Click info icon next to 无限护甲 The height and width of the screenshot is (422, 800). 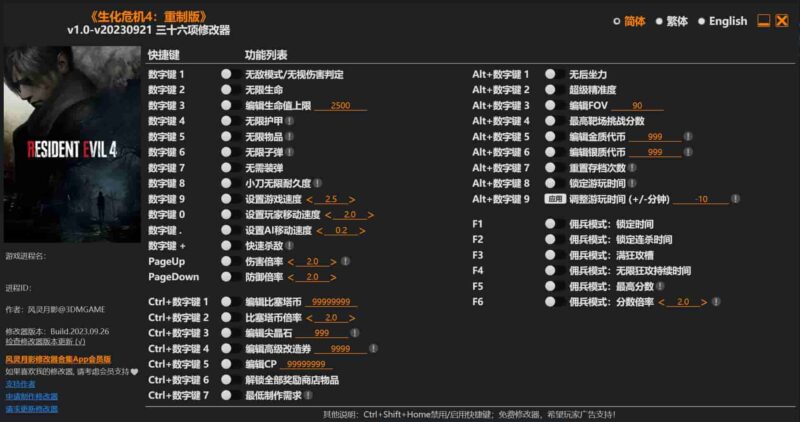290,121
